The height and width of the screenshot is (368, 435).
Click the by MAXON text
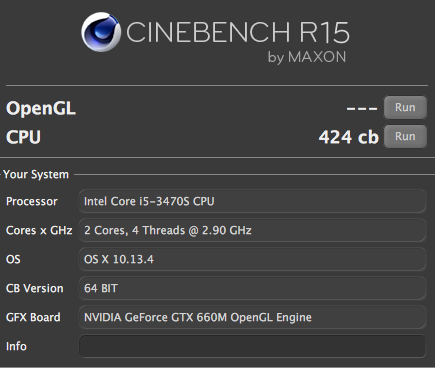(307, 57)
